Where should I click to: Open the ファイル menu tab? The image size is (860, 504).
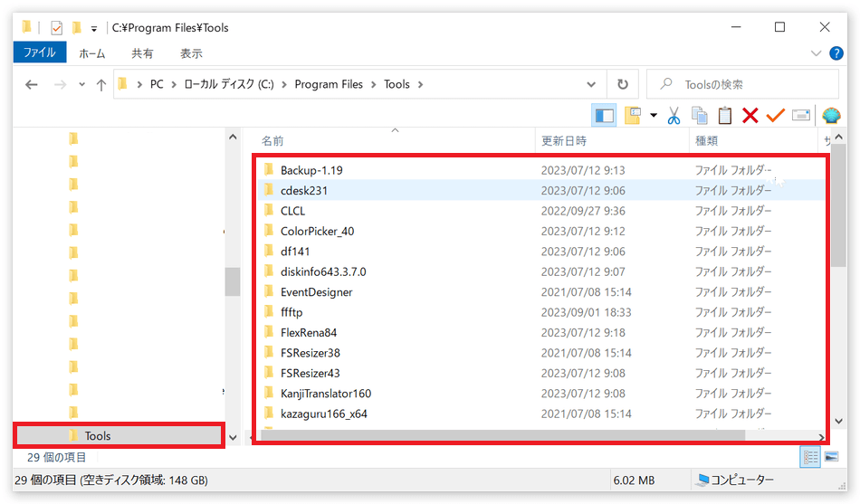[39, 53]
